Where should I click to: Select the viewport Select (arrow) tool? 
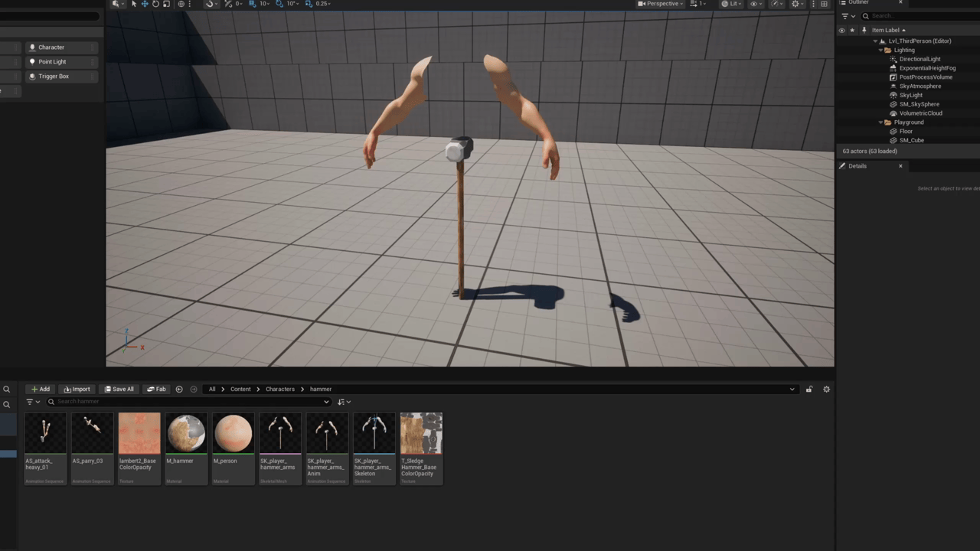click(134, 4)
